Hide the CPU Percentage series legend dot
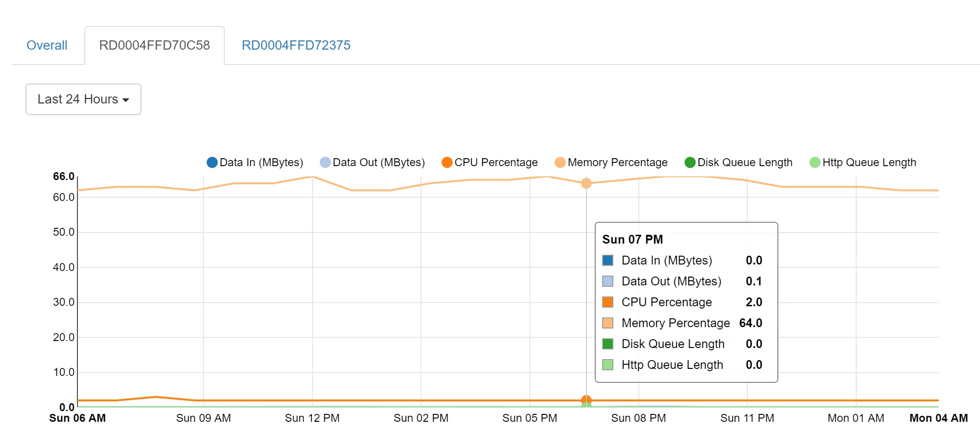 [x=447, y=162]
